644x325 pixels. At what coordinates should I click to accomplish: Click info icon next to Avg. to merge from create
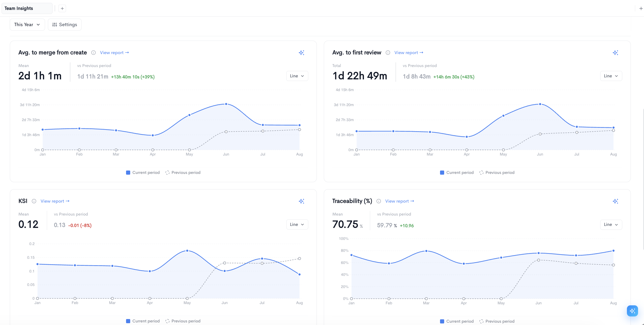point(93,53)
